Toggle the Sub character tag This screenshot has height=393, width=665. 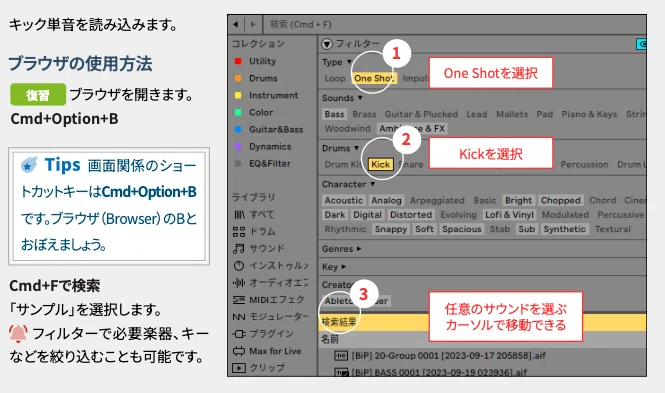[526, 229]
